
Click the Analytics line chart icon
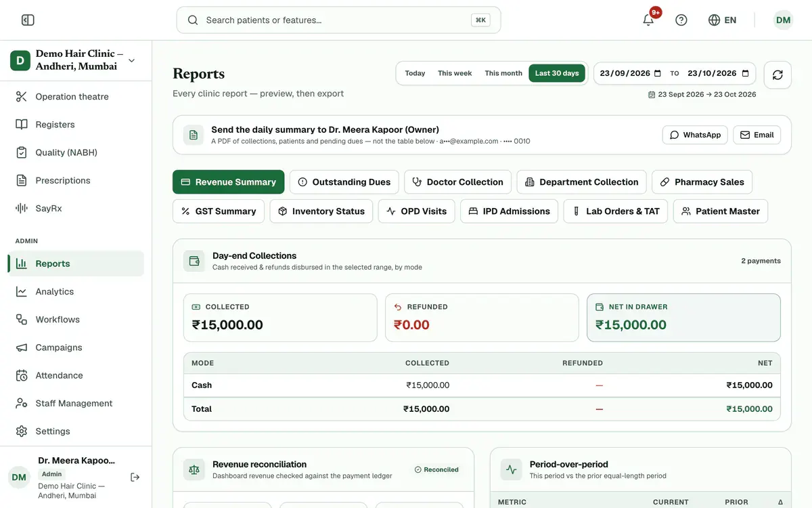(22, 292)
